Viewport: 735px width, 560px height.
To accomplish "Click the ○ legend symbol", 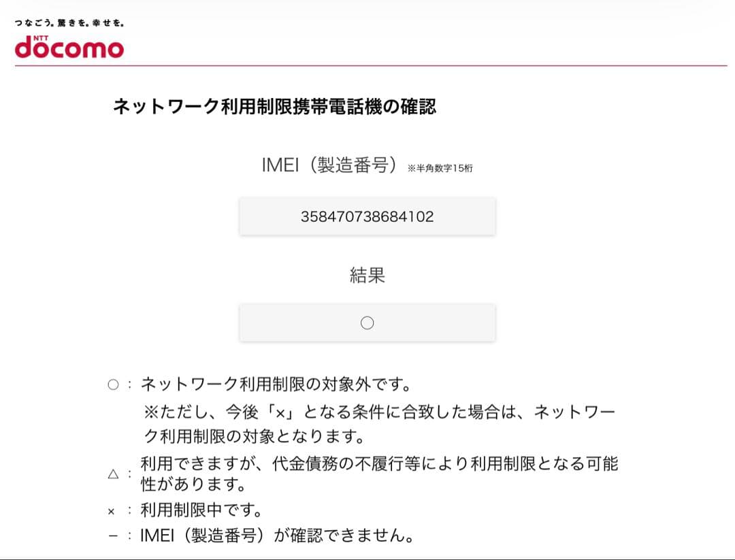I will click(113, 385).
